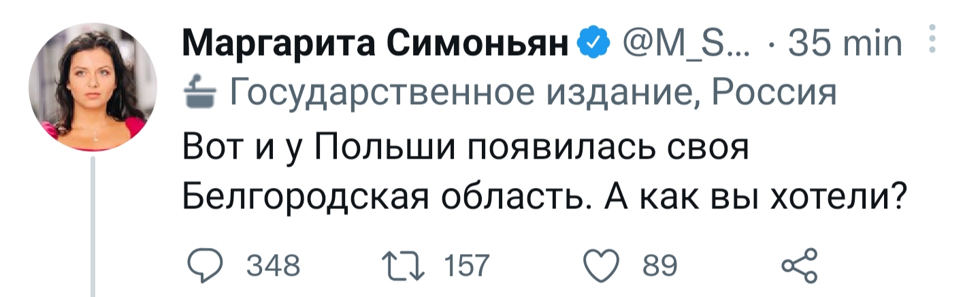The image size is (980, 297).
Task: Click the blue verified badge
Action: point(591,45)
